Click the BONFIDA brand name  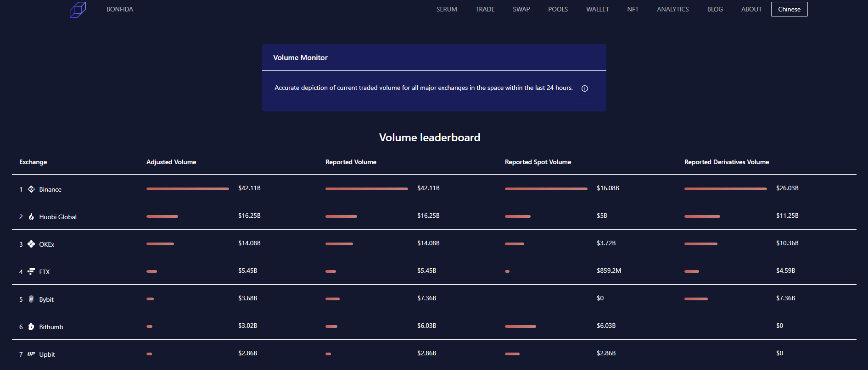[x=120, y=9]
